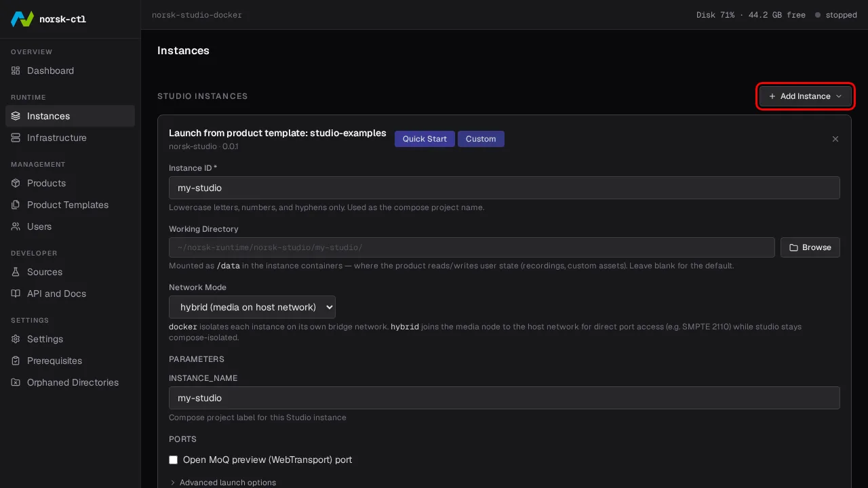This screenshot has height=488, width=868.
Task: Go to Dashboard page
Action: (70, 70)
